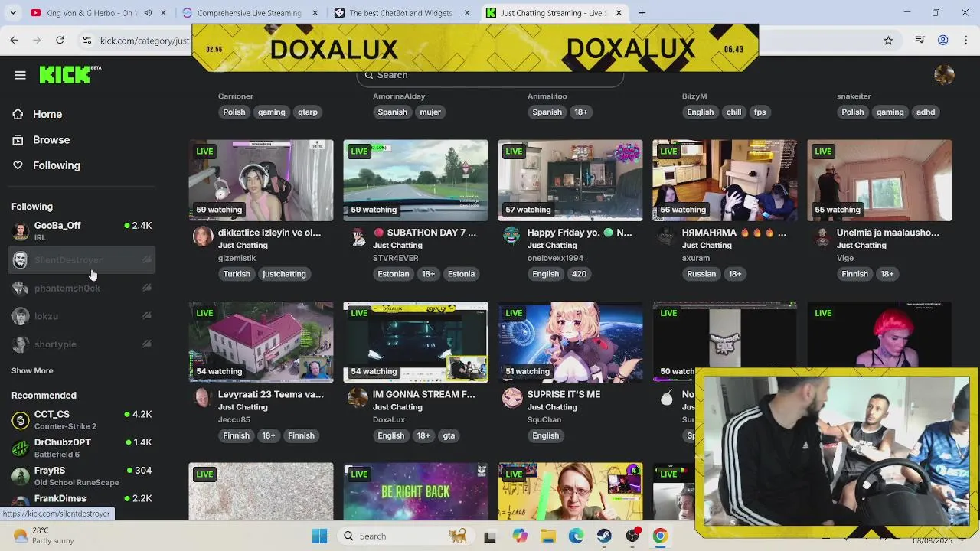Open Chrome profile icon
Viewport: 980px width, 551px height.
point(943,41)
